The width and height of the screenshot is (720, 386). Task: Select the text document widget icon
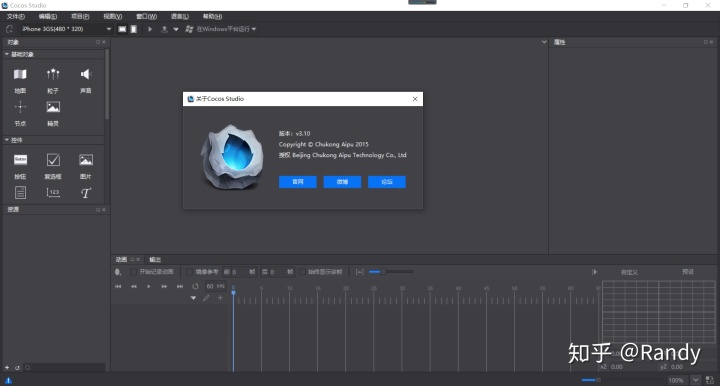point(20,192)
